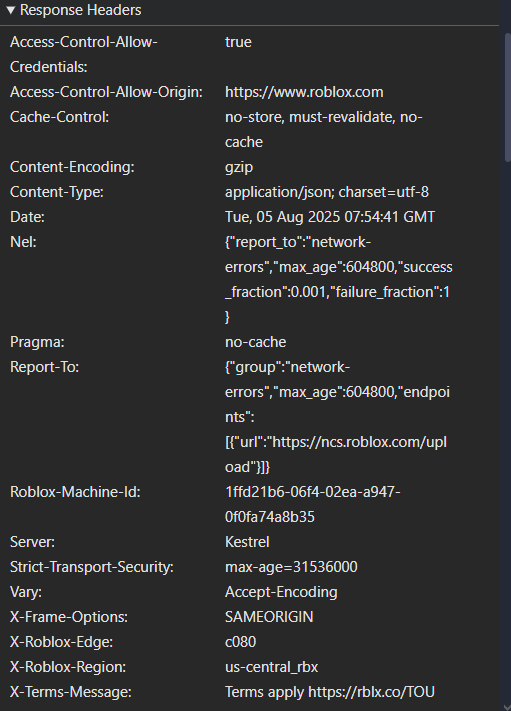Click the SAMEORIGIN X-Frame-Options value
The width and height of the screenshot is (511, 711).
point(269,617)
